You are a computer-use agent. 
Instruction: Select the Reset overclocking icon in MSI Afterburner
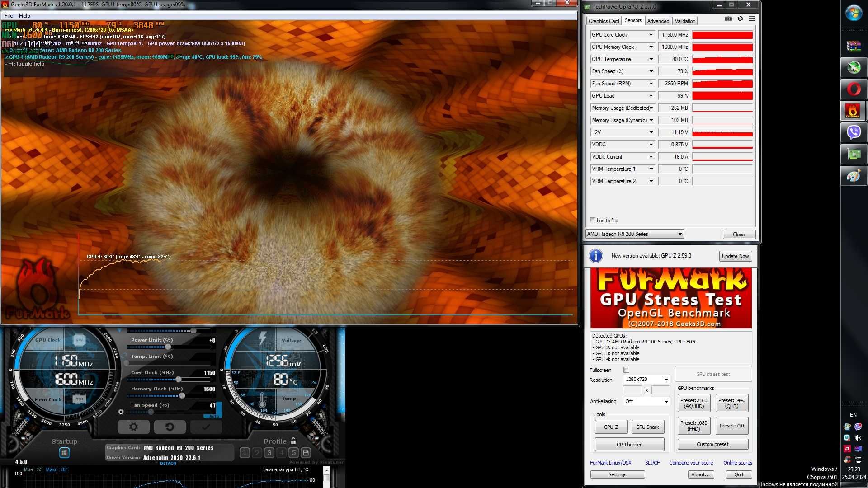170,427
